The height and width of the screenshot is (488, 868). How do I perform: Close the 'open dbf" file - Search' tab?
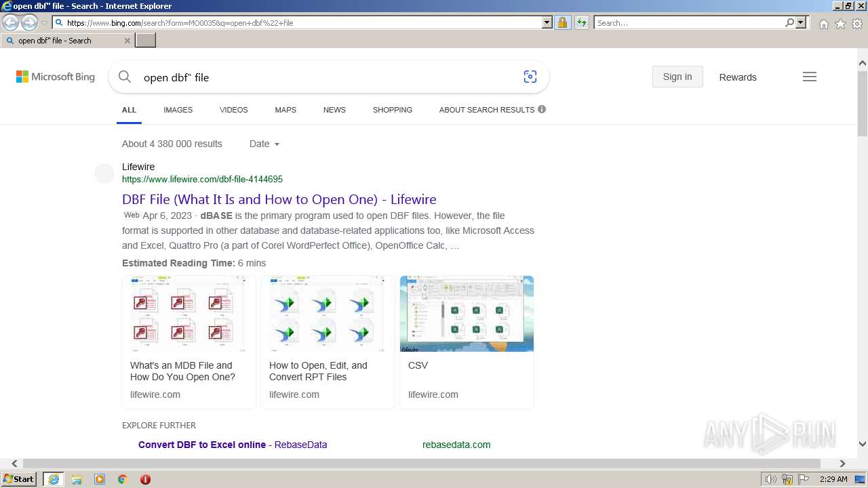(127, 41)
